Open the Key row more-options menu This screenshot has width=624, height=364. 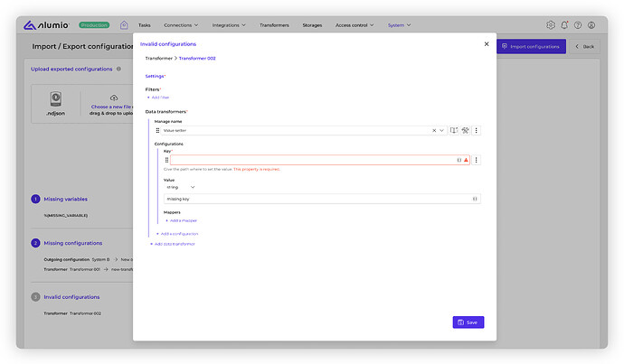click(x=476, y=160)
